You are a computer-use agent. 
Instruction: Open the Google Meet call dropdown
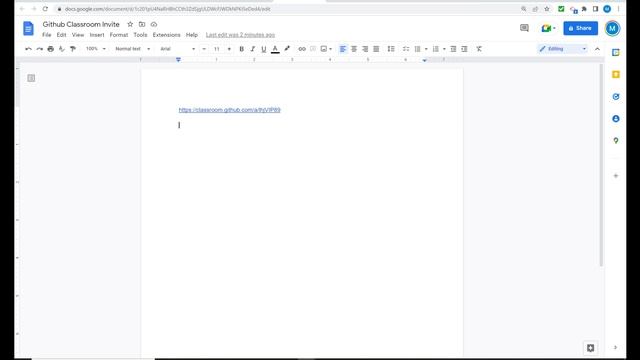coord(548,28)
